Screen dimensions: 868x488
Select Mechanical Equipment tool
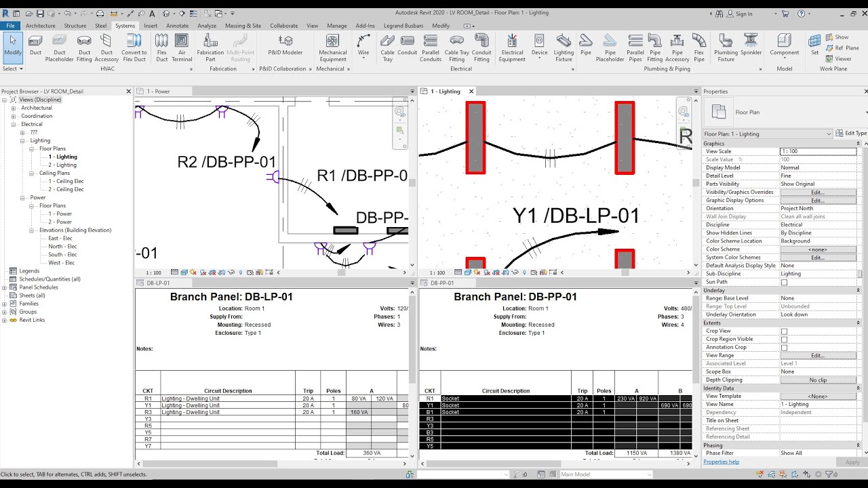[332, 47]
